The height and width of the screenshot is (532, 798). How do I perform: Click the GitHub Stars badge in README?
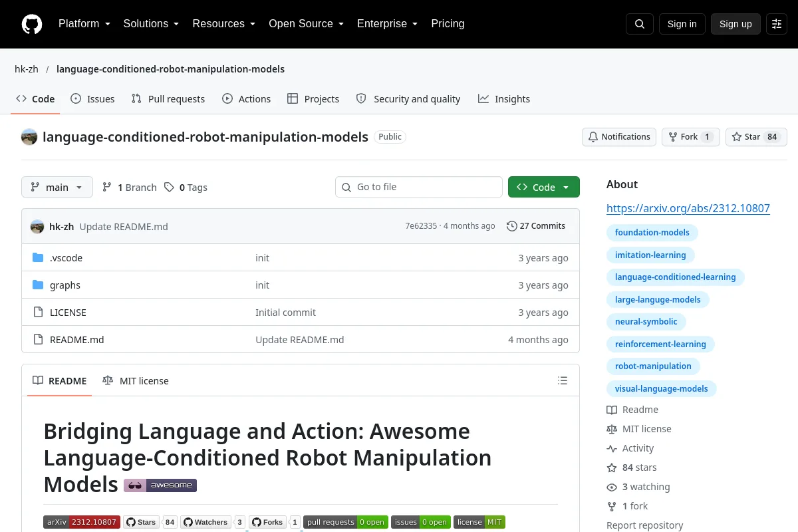click(150, 522)
